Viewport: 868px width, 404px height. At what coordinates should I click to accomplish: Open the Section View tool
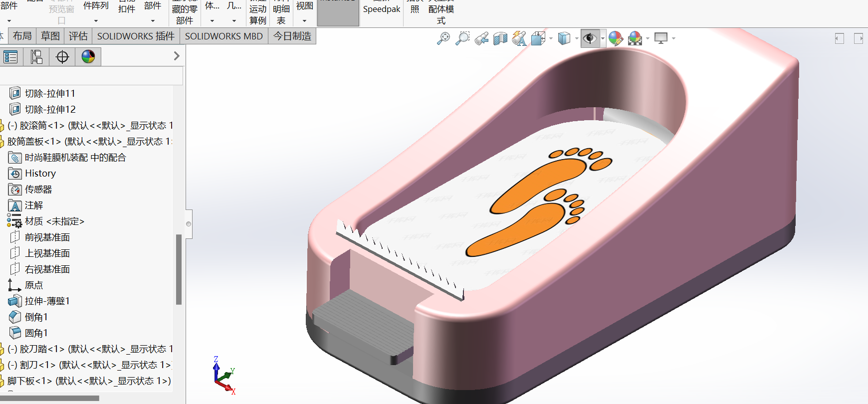point(500,38)
